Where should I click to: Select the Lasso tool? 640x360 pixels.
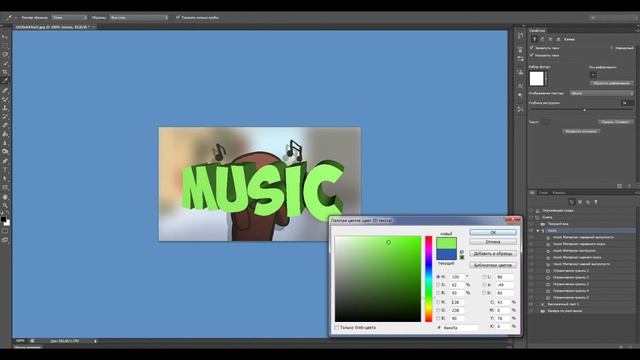(5, 54)
